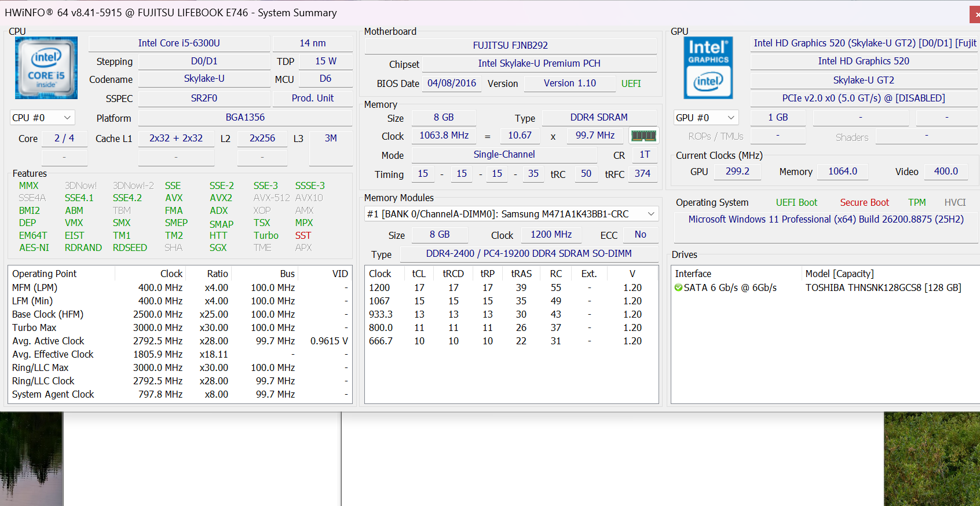Click the memory mode Single-Channel
980x506 pixels.
pos(504,154)
